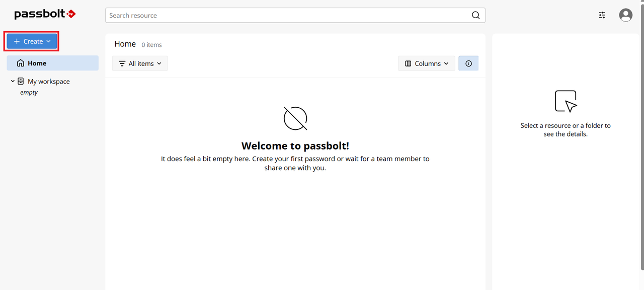Collapse the My workspace tree chevron
Viewport: 644px width, 290px height.
pyautogui.click(x=13, y=81)
